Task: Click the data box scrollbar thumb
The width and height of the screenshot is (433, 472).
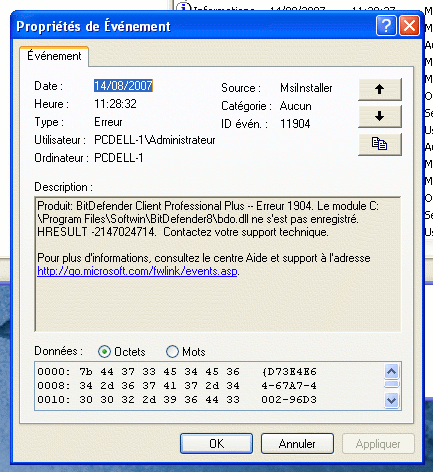Action: pos(391,384)
